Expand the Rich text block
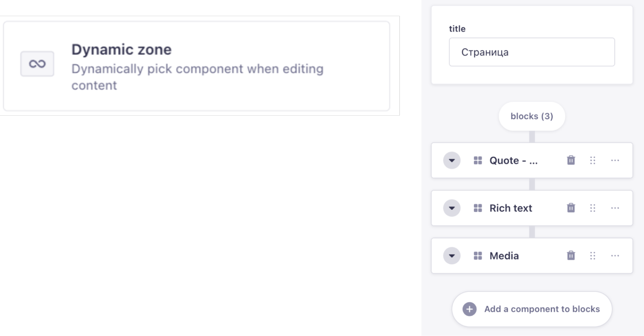 click(x=452, y=208)
